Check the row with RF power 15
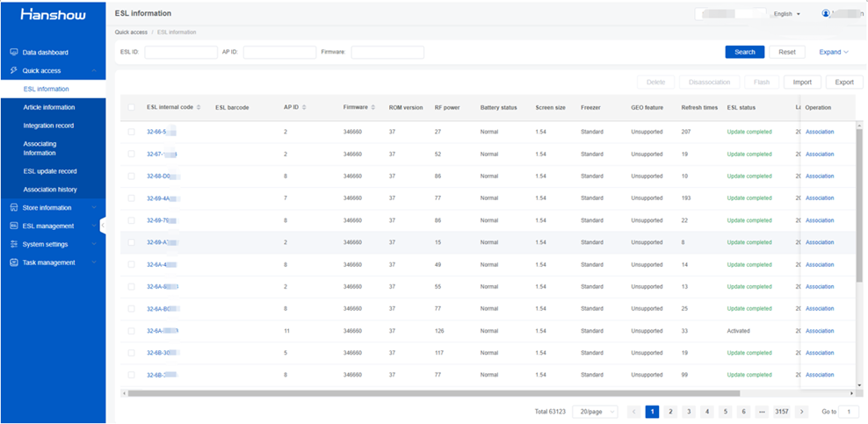 [131, 242]
